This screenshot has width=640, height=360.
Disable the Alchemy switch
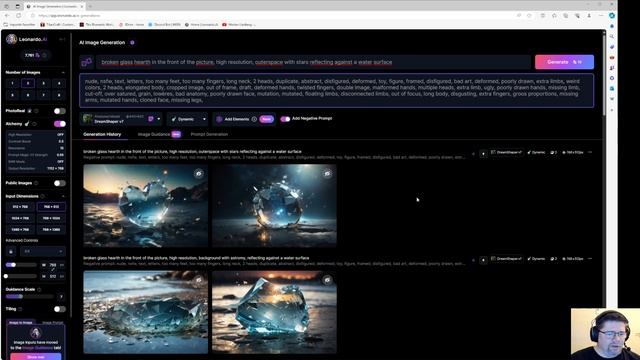[x=60, y=124]
